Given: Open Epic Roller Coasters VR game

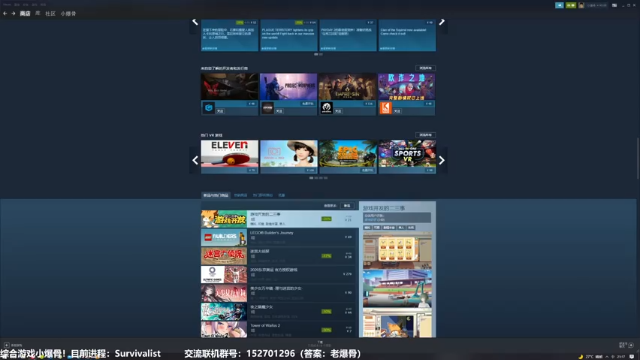Looking at the screenshot, I should pyautogui.click(x=348, y=157).
